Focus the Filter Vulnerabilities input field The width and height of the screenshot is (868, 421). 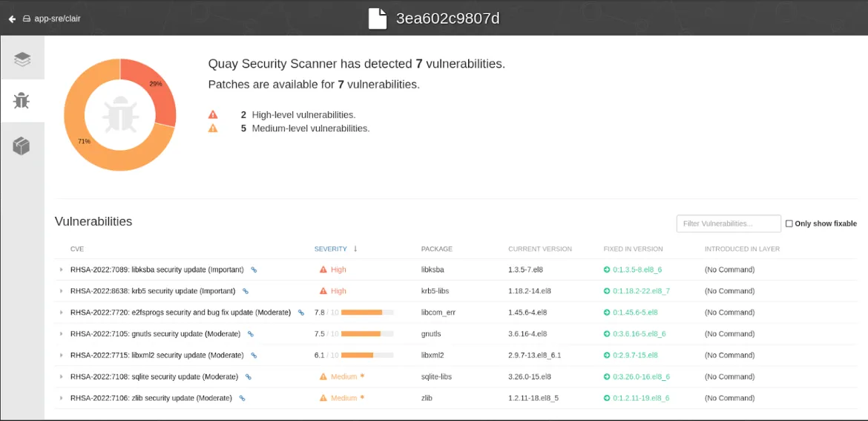click(x=728, y=223)
